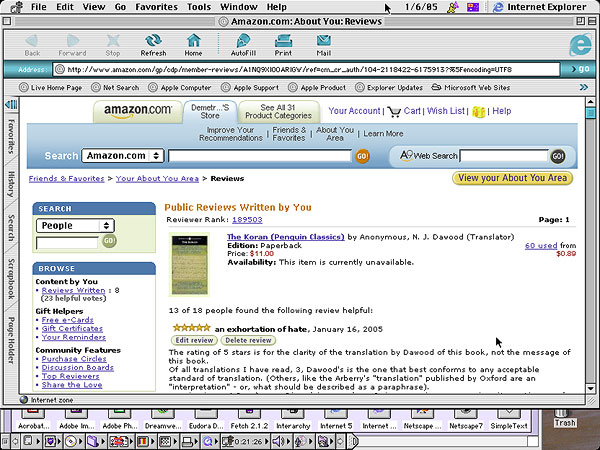This screenshot has width=600, height=450.
Task: Open the View menu
Action: [x=94, y=7]
